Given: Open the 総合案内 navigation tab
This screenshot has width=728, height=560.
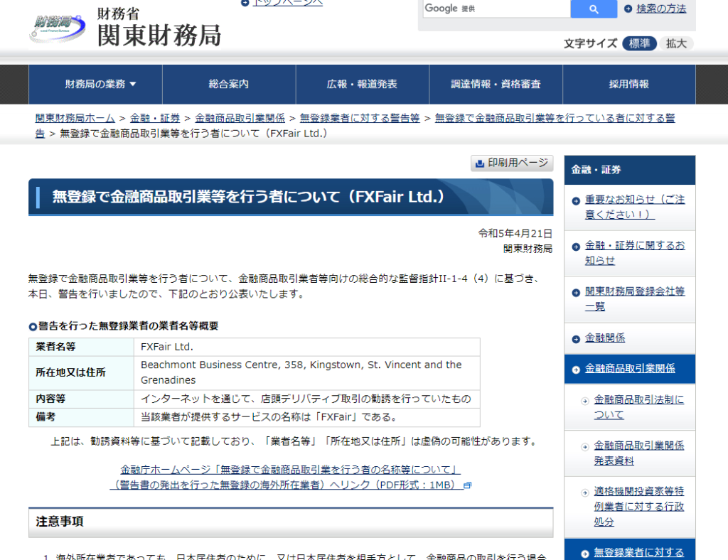Looking at the screenshot, I should click(x=229, y=84).
